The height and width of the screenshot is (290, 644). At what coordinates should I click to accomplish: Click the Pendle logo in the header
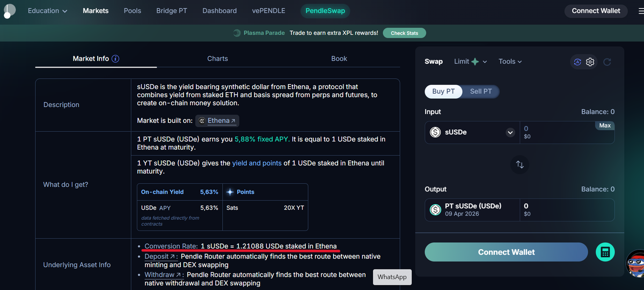pyautogui.click(x=9, y=11)
